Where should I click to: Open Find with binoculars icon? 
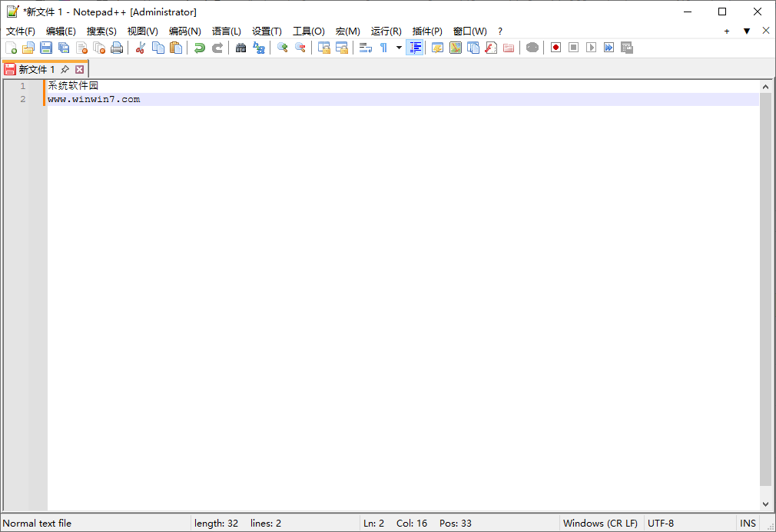click(241, 48)
